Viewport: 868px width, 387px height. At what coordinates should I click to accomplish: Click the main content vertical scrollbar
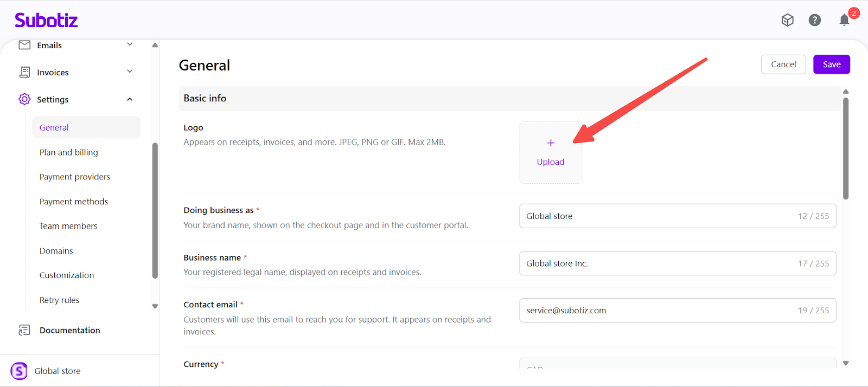tap(845, 149)
